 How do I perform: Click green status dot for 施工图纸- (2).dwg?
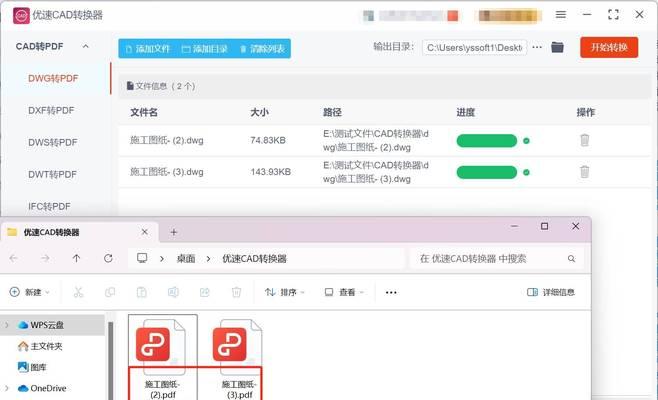coord(526,141)
